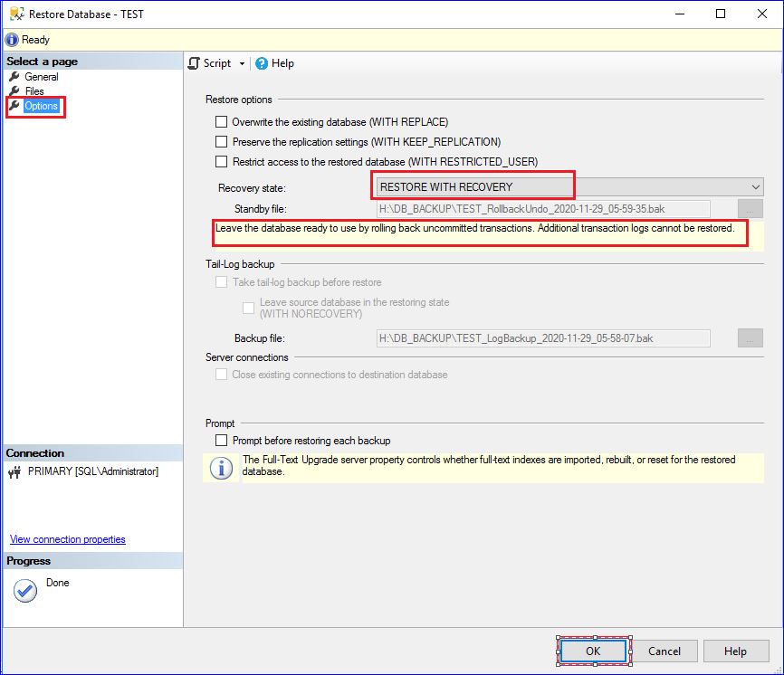
Task: Click the wrench icon beside General
Action: pyautogui.click(x=14, y=77)
